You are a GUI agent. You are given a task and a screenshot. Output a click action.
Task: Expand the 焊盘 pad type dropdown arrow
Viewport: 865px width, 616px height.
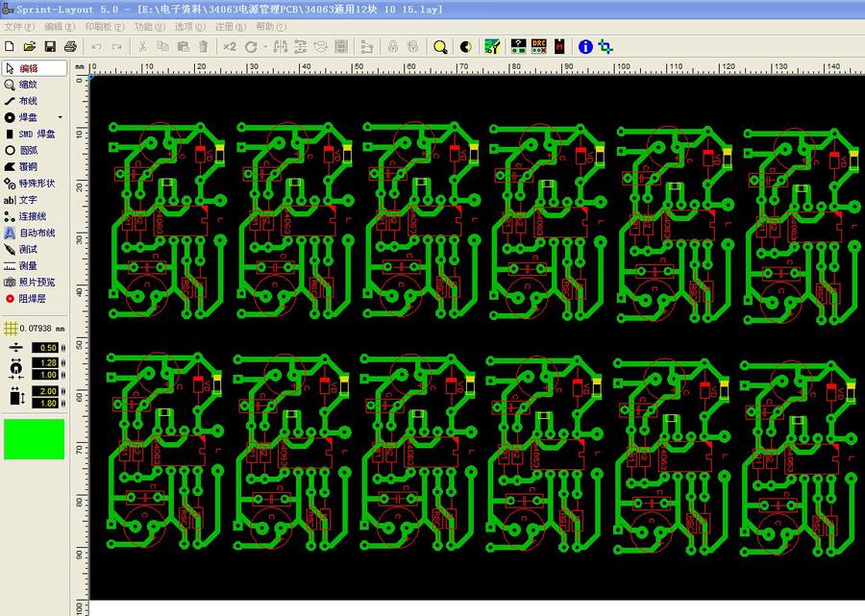[61, 117]
